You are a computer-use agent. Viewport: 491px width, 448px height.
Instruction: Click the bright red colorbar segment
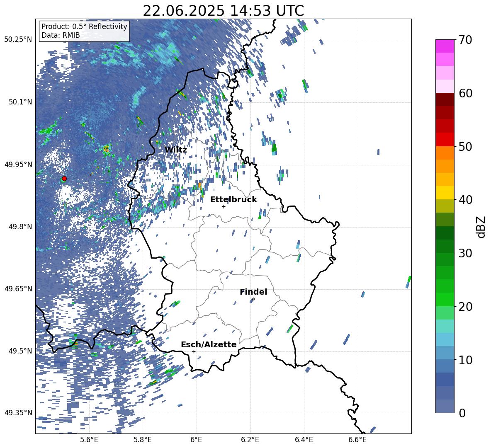click(445, 140)
